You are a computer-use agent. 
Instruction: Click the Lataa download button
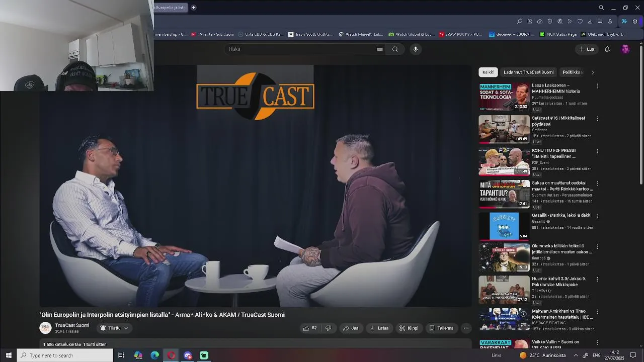[379, 328]
